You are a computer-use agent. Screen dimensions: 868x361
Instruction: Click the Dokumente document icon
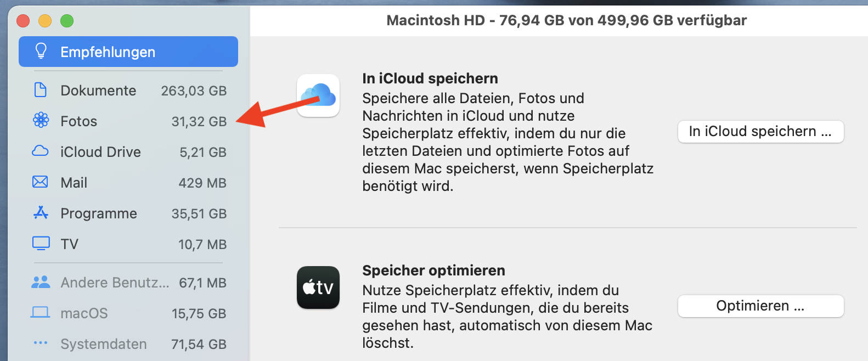(41, 90)
